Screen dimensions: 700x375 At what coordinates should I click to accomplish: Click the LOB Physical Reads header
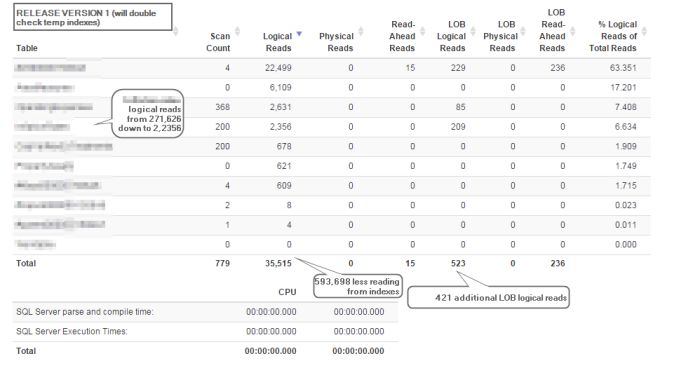(500, 36)
